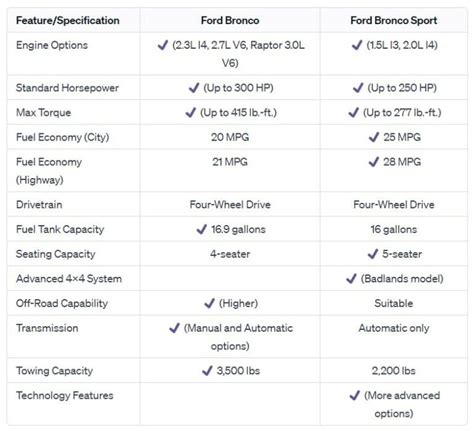This screenshot has width=474, height=431.
Task: Select the Ford Bronco column header
Action: 230,20
